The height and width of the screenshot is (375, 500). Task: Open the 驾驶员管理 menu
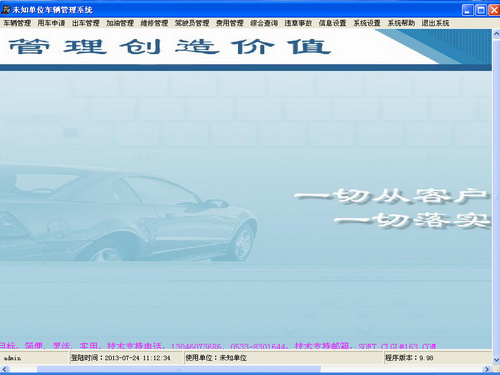[192, 23]
